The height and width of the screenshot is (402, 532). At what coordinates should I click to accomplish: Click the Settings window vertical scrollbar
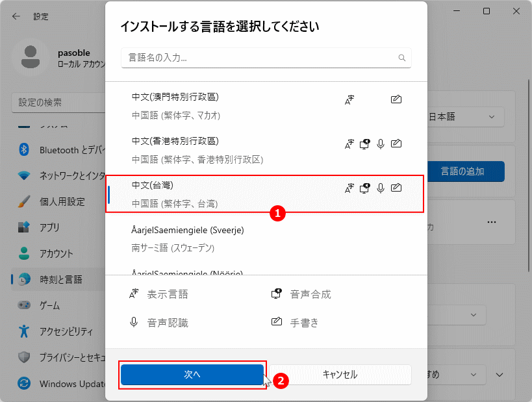529,175
